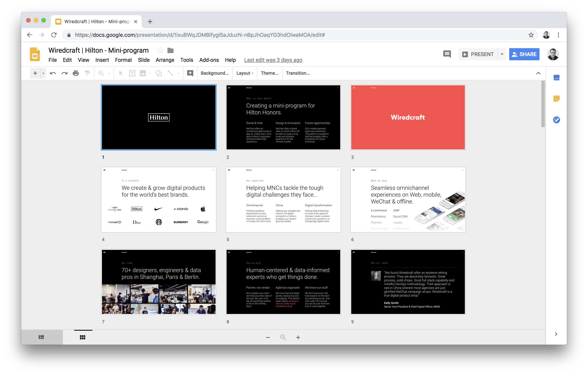Open the Tools menu

click(x=187, y=60)
